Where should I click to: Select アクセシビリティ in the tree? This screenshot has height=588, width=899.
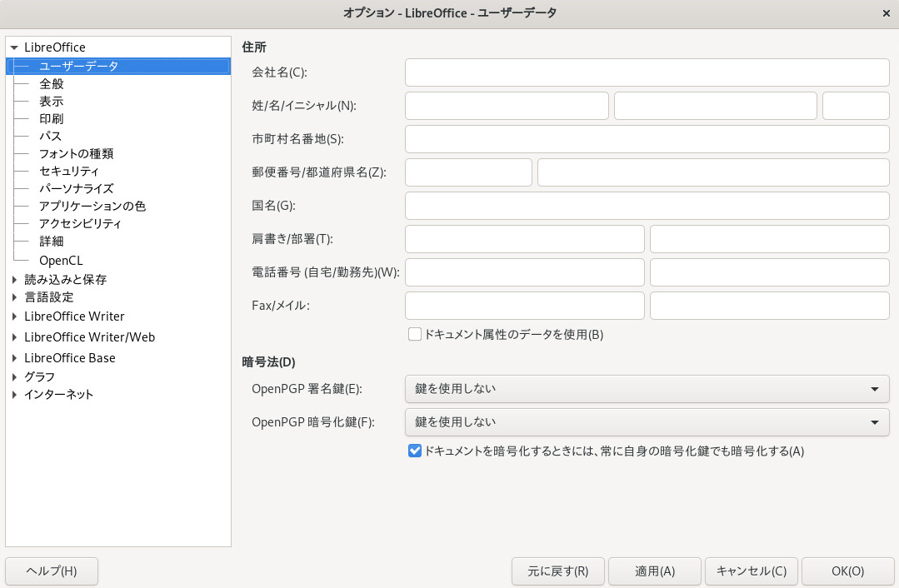tap(80, 223)
